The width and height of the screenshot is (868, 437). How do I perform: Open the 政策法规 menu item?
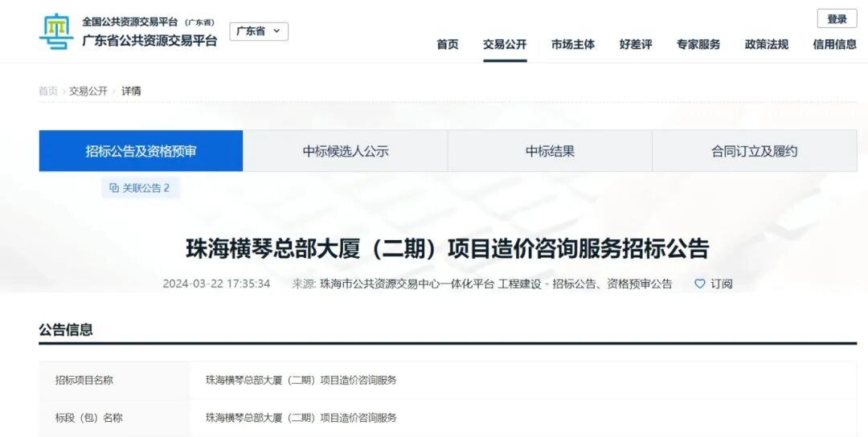pos(766,44)
